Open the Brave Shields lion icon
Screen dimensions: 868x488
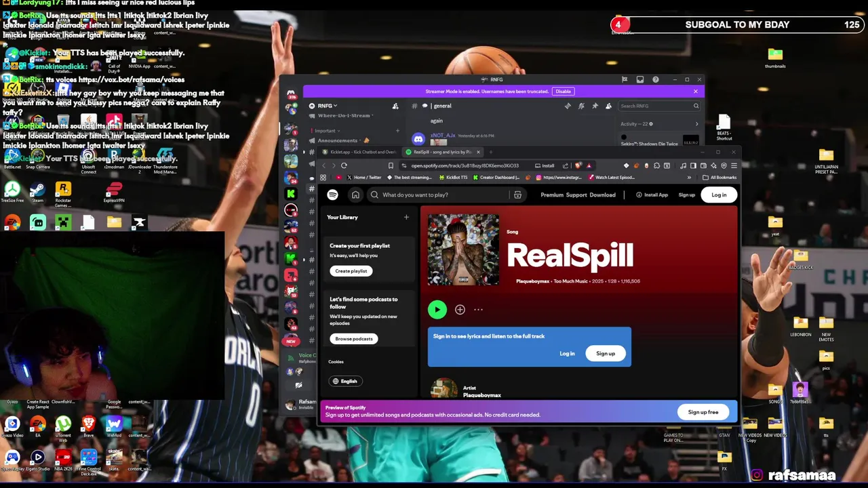[x=578, y=166]
